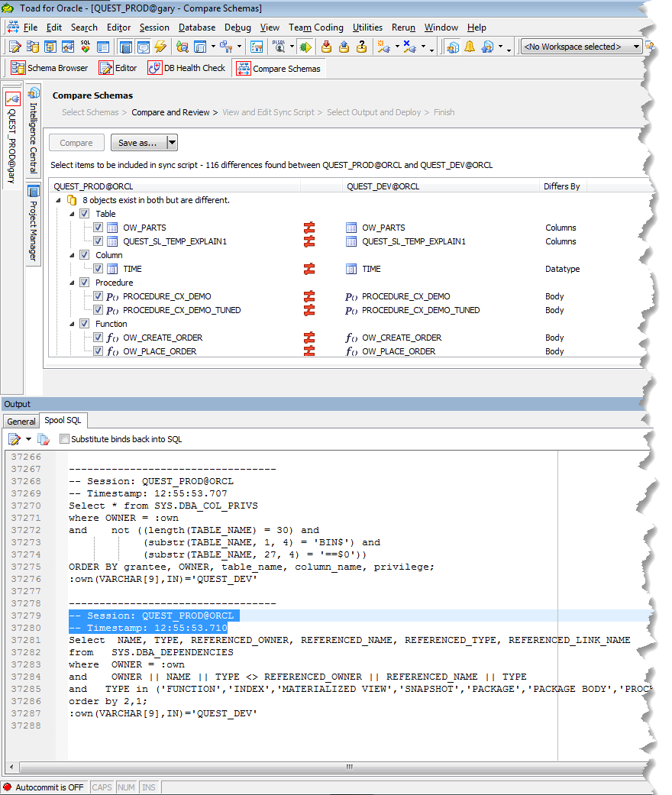Click the speech bubble window icon
Screen dimensions: 672x795
144,47
